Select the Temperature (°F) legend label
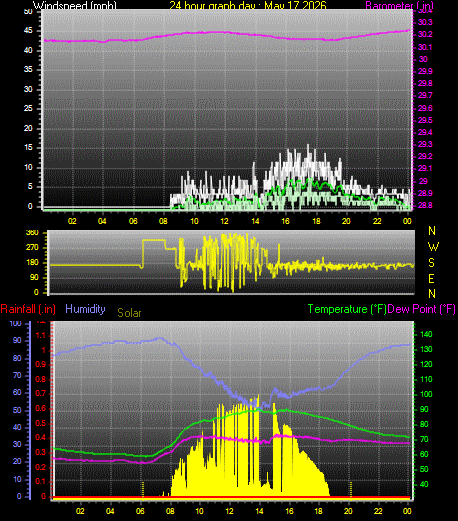The height and width of the screenshot is (521, 458). coord(347,309)
